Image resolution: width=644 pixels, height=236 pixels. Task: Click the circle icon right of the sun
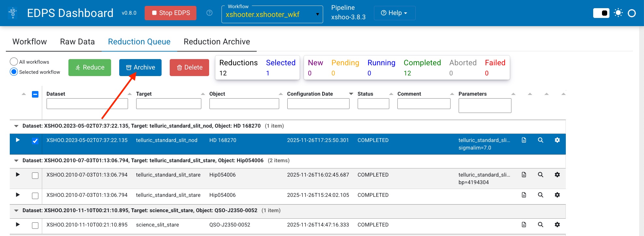point(632,13)
